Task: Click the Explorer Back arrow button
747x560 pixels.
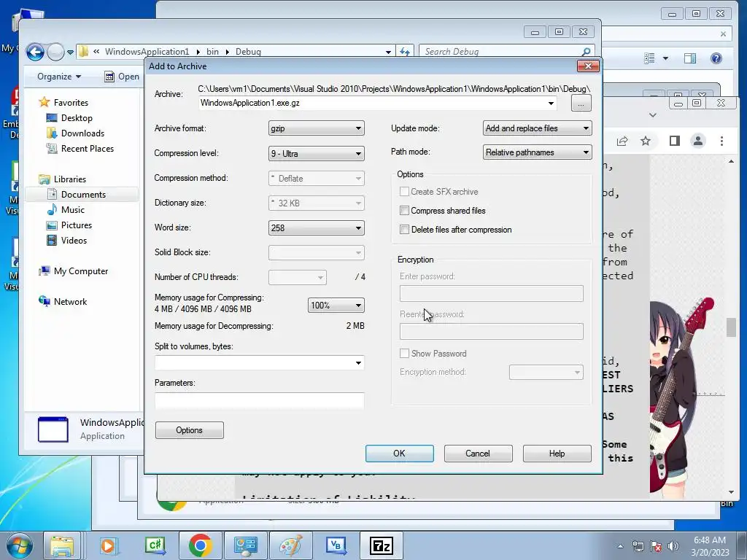Action: (35, 52)
